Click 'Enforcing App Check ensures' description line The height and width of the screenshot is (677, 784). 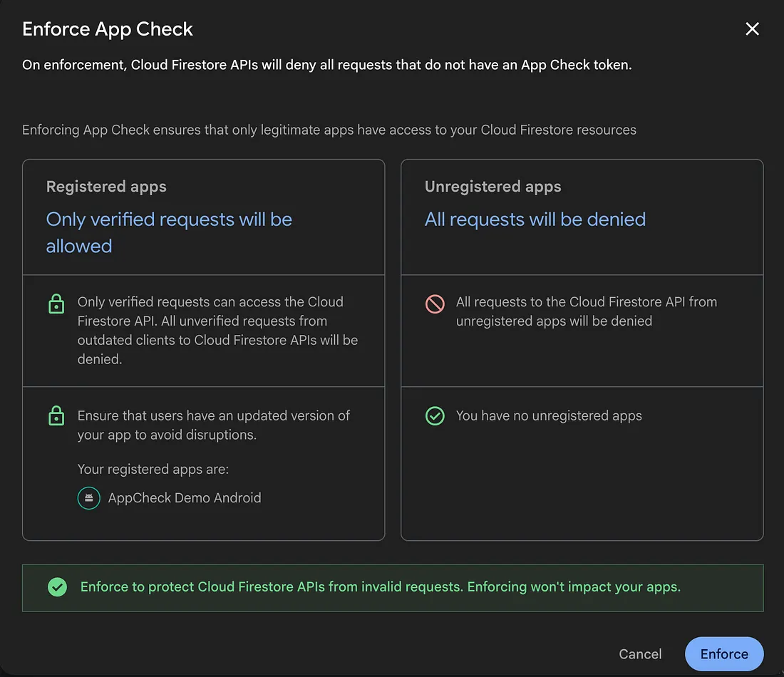(329, 130)
